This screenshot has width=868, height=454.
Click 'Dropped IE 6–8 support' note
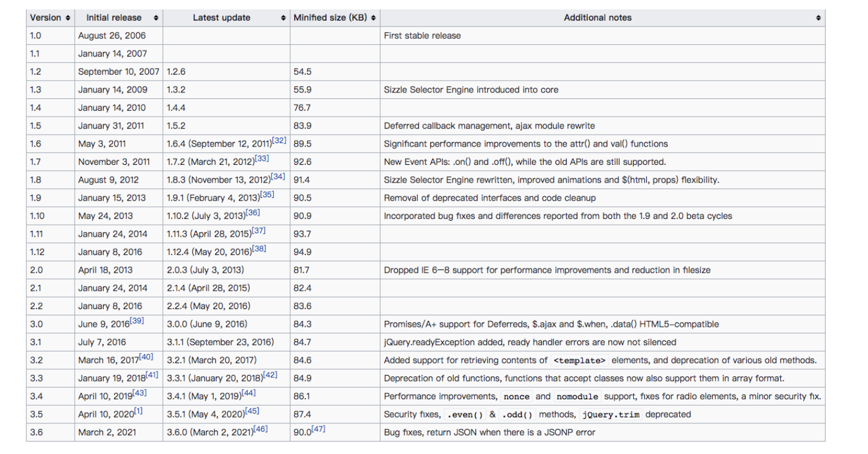click(x=547, y=270)
